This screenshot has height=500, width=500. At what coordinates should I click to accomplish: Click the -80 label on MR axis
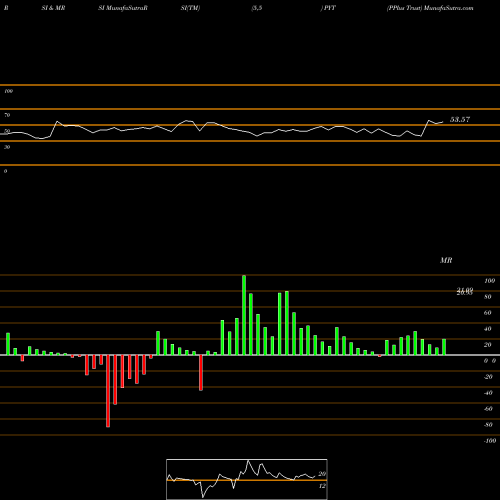(488, 425)
